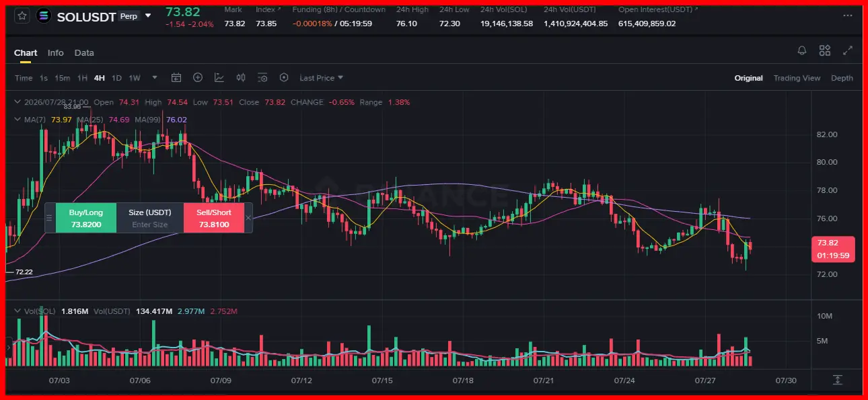Image resolution: width=868 pixels, height=400 pixels.
Task: Select the 4H interval
Action: pyautogui.click(x=100, y=78)
